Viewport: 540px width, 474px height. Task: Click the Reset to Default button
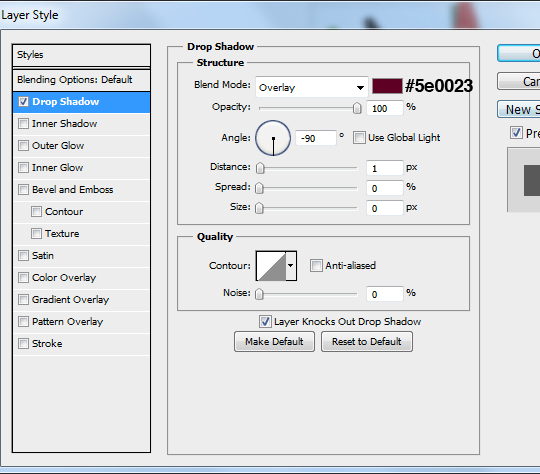367,341
